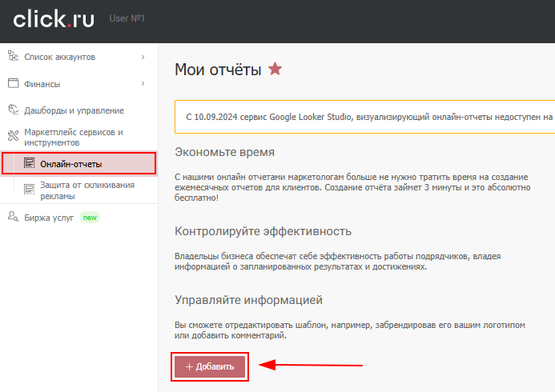Screen dimensions: 555x392
Task: Click the green new badge
Action: tap(90, 217)
